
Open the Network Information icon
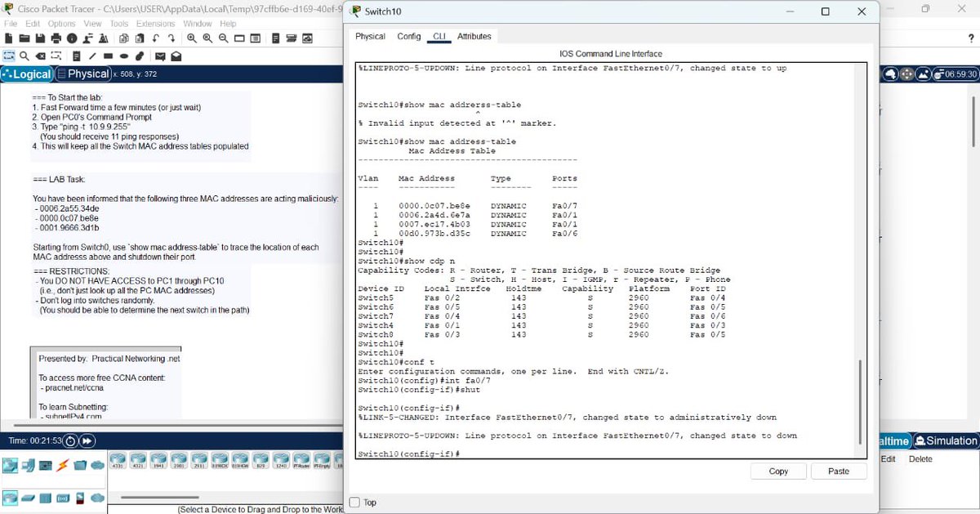click(72, 38)
